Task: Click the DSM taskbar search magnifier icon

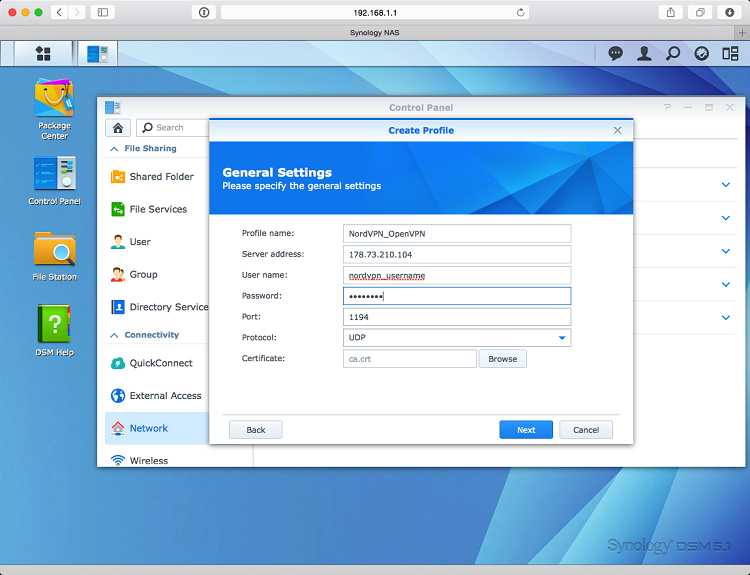Action: pos(673,54)
